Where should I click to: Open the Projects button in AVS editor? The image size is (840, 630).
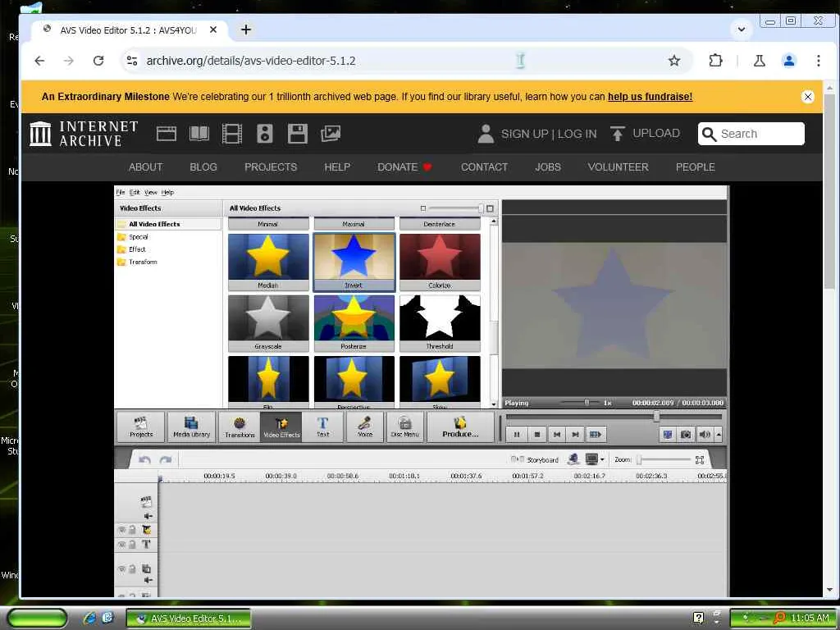point(141,427)
